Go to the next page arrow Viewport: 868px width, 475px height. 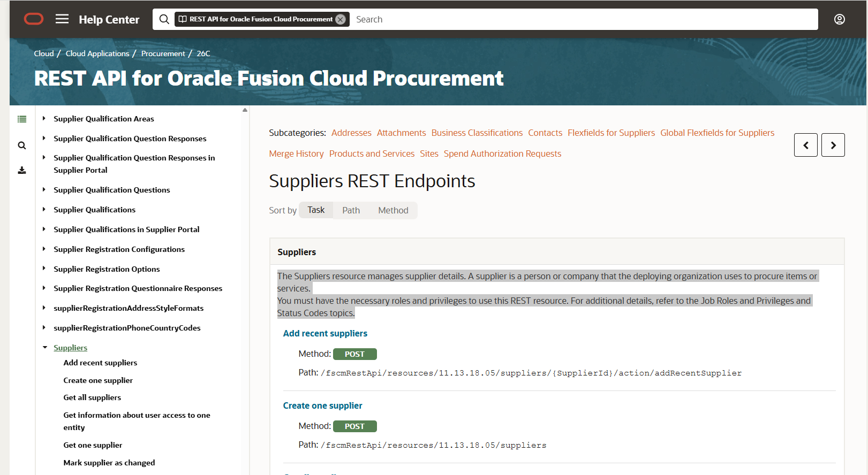833,145
